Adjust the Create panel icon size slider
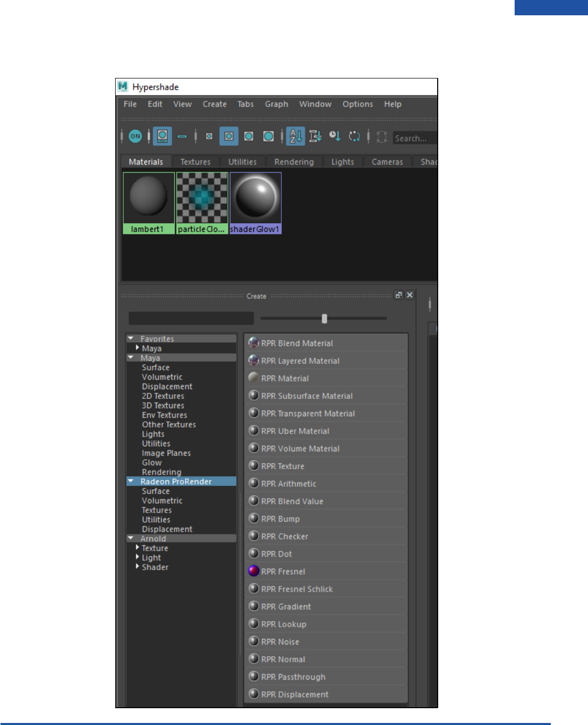Screen dimensions: 588x725 point(324,318)
